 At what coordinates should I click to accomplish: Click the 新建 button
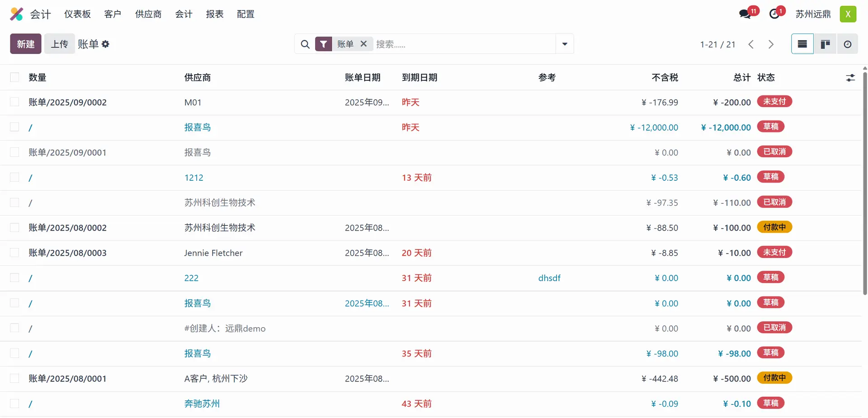coord(26,44)
